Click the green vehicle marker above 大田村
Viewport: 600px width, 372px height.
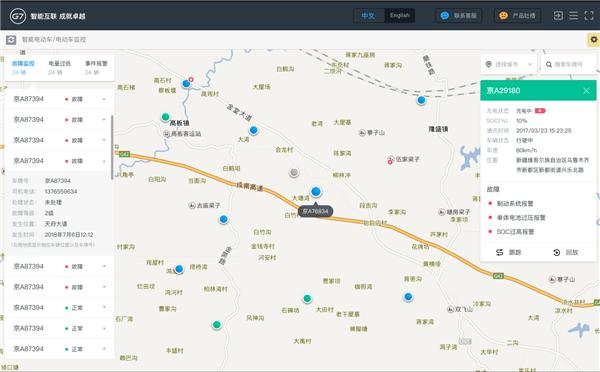click(x=307, y=298)
